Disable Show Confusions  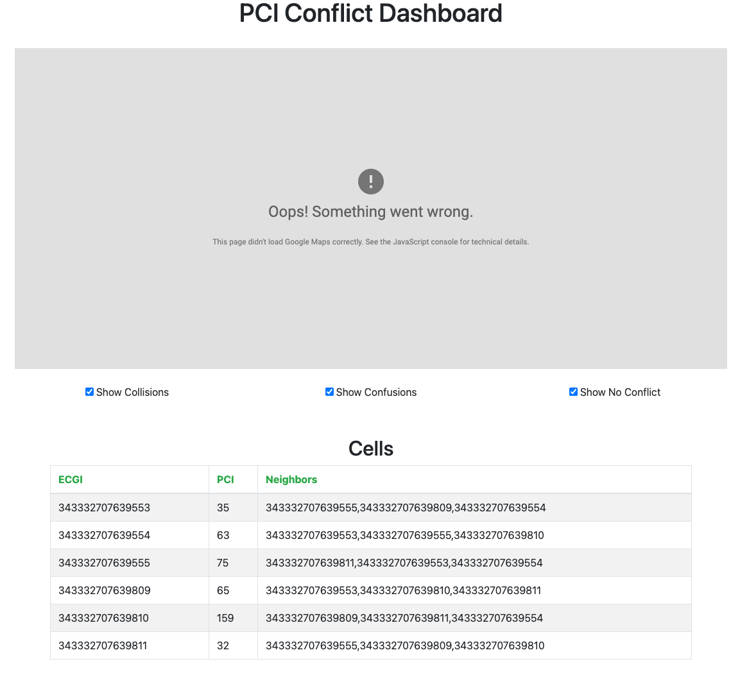pos(329,391)
